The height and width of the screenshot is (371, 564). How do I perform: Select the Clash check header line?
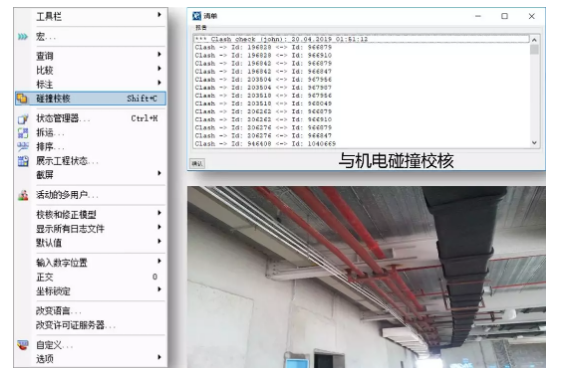[361, 39]
